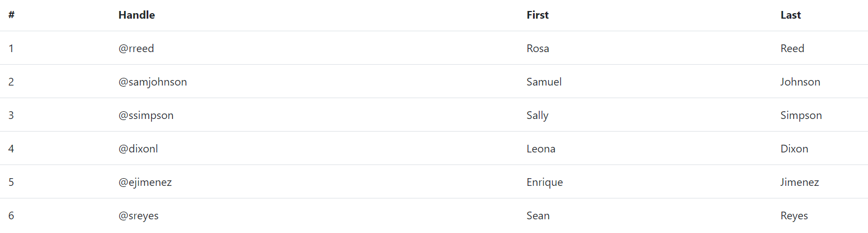This screenshot has width=868, height=233.
Task: Click the First column header
Action: [x=537, y=15]
